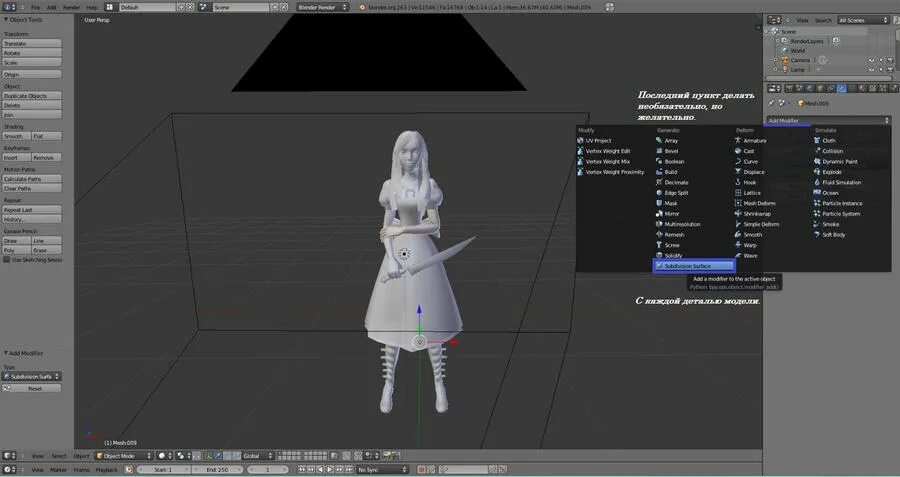Open the Add Modifier dropdown
The height and width of the screenshot is (477, 900).
[828, 121]
